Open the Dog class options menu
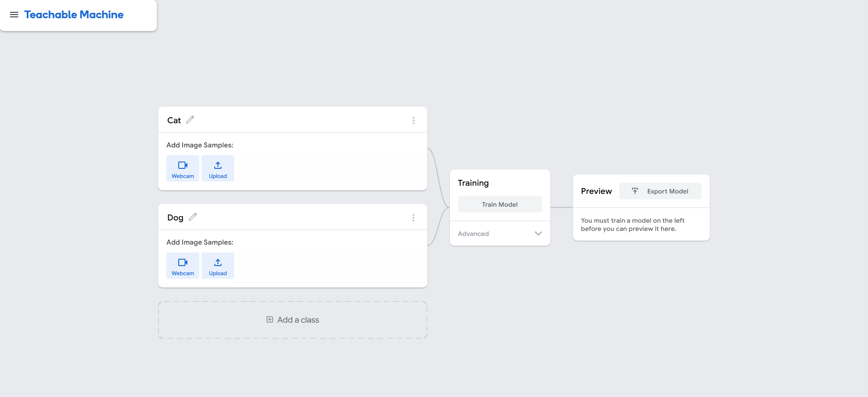This screenshot has height=397, width=868. pyautogui.click(x=413, y=218)
